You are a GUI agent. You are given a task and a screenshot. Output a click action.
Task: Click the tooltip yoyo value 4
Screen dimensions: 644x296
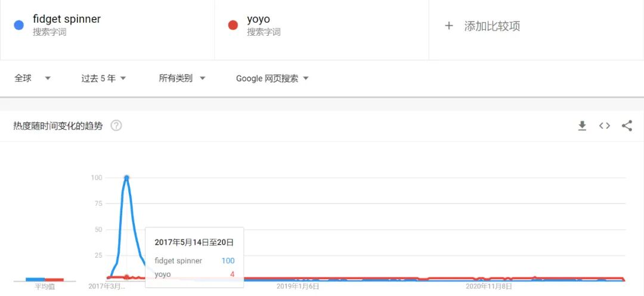click(232, 274)
